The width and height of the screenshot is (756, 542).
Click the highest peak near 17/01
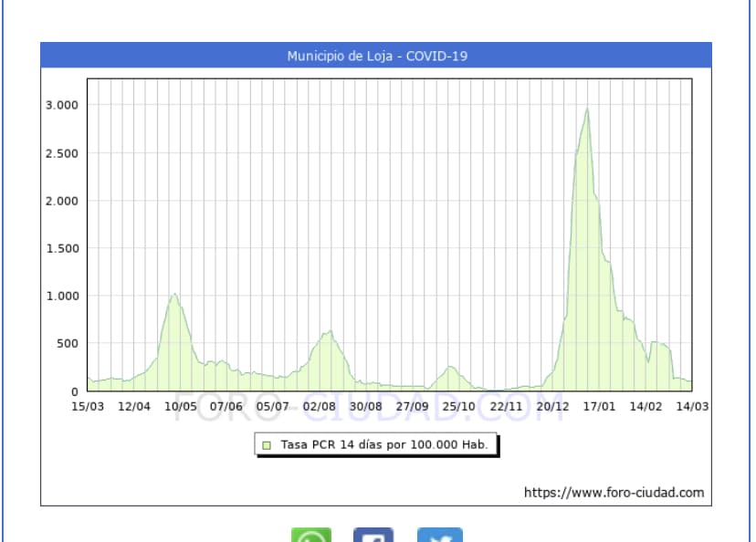(587, 110)
